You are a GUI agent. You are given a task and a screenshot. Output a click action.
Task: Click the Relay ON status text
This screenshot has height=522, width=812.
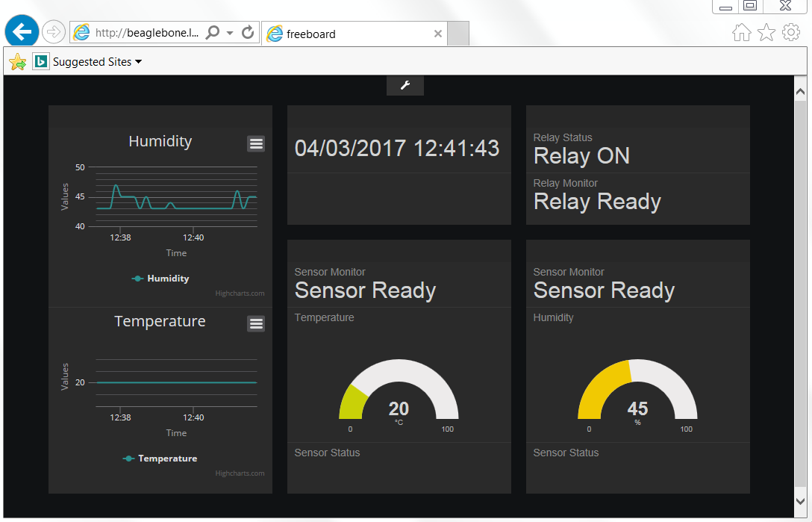[x=581, y=156]
